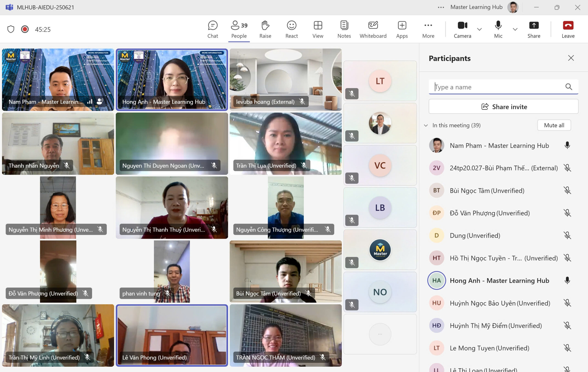Toggle mic icon for Huỳnh Thị Mỹ Điểm row
The height and width of the screenshot is (372, 588).
pyautogui.click(x=567, y=325)
